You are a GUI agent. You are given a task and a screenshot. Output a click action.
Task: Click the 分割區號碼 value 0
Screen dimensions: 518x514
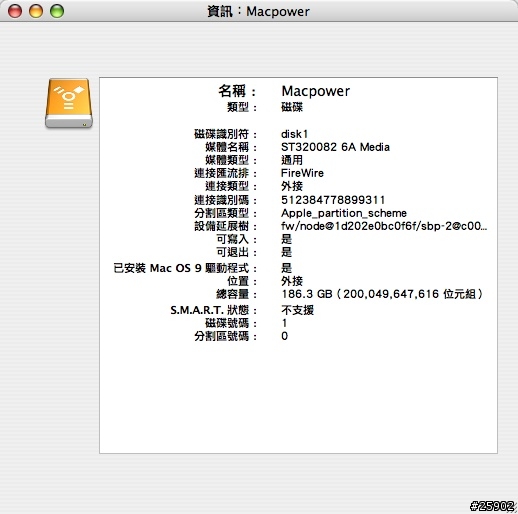click(x=284, y=336)
